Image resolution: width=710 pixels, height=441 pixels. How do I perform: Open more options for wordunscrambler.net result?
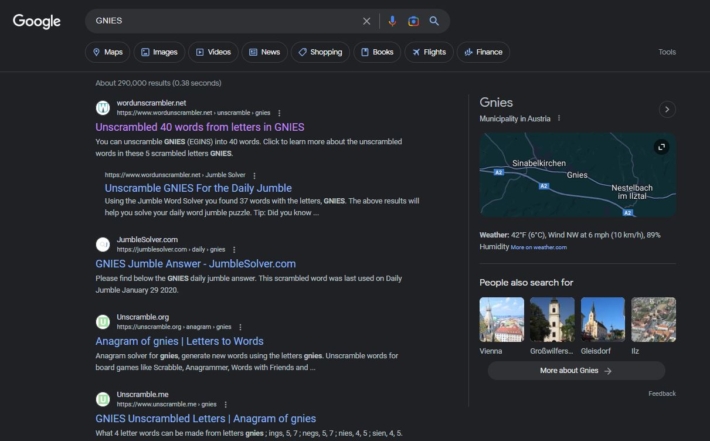(279, 113)
